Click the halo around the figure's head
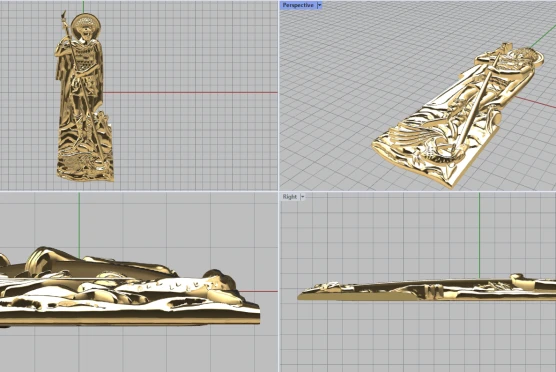 point(86,25)
